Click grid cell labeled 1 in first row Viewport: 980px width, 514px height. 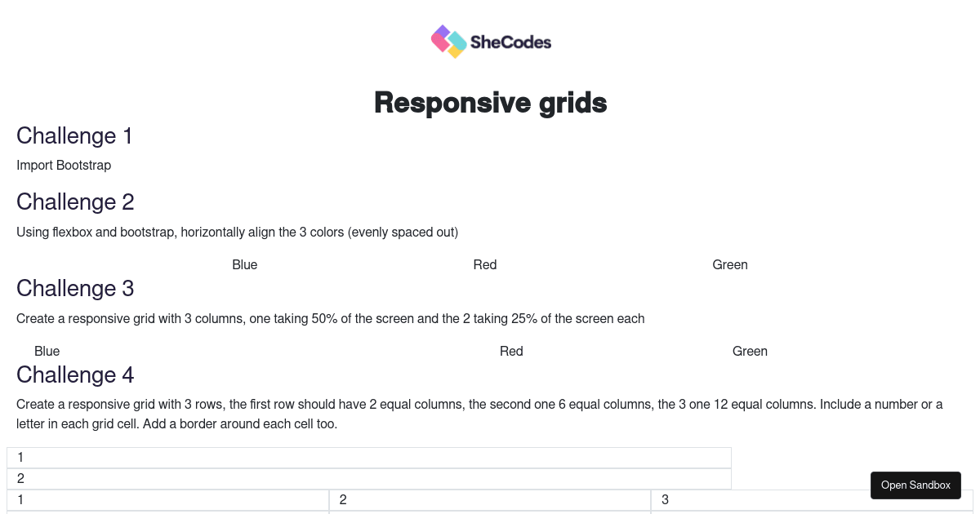[x=369, y=457]
